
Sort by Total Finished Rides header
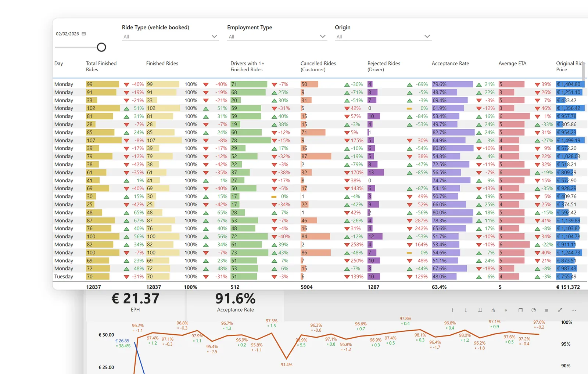pos(101,66)
